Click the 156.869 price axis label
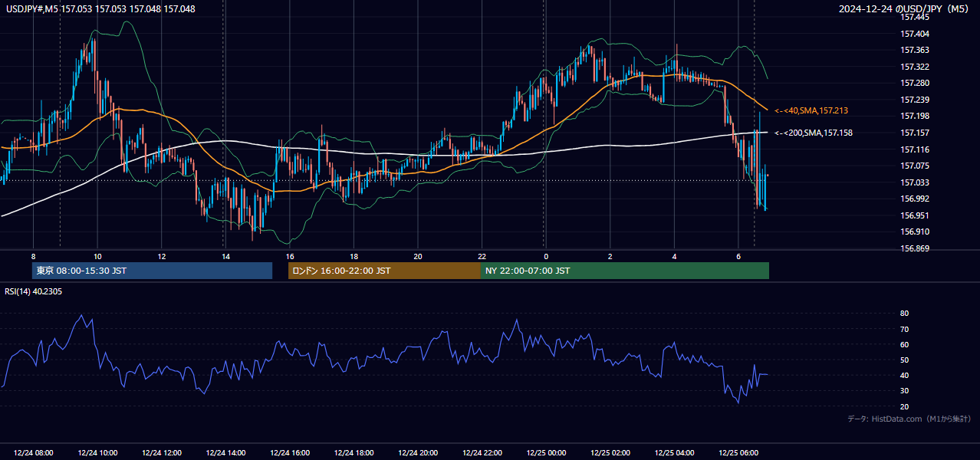The image size is (980, 460). tap(916, 248)
